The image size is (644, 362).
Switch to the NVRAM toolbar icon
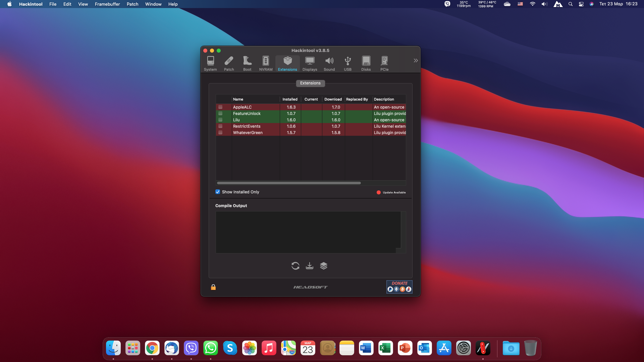coord(266,63)
